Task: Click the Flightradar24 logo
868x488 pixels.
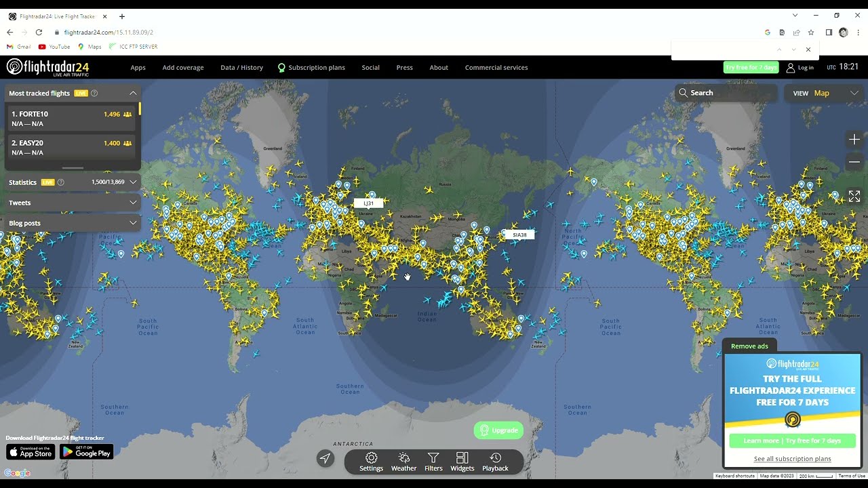Action: tap(47, 67)
